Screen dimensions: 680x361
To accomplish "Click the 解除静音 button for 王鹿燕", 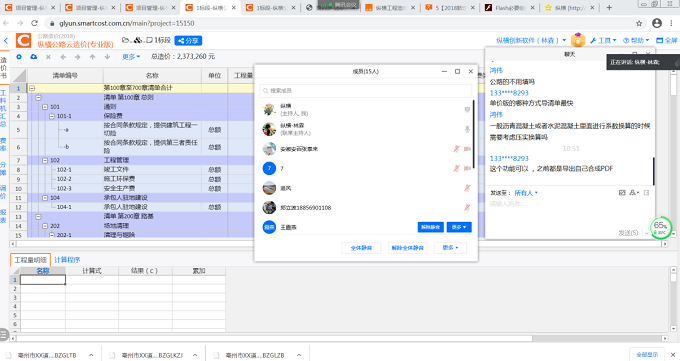I will [x=431, y=227].
